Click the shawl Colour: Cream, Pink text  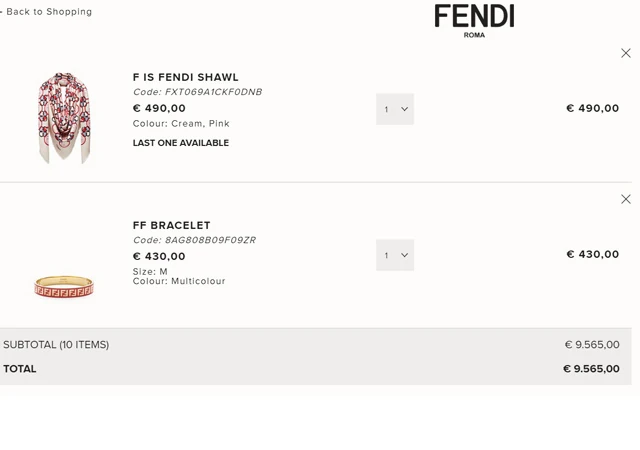[x=181, y=124]
